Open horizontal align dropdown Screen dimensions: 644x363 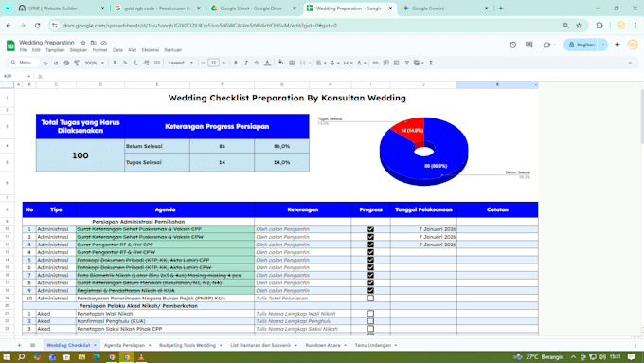pos(321,63)
